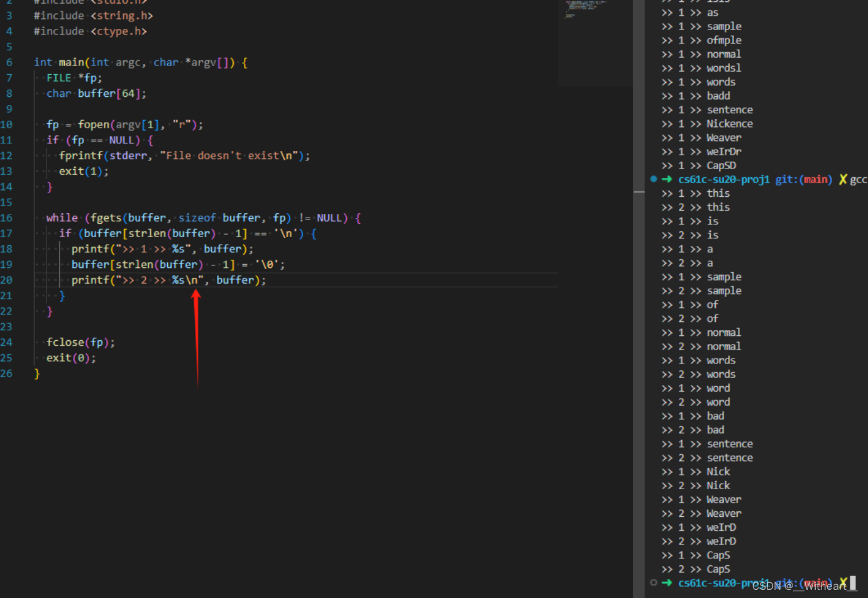Click terminal output '>> 2 >> CapS'
The height and width of the screenshot is (598, 868).
(696, 569)
